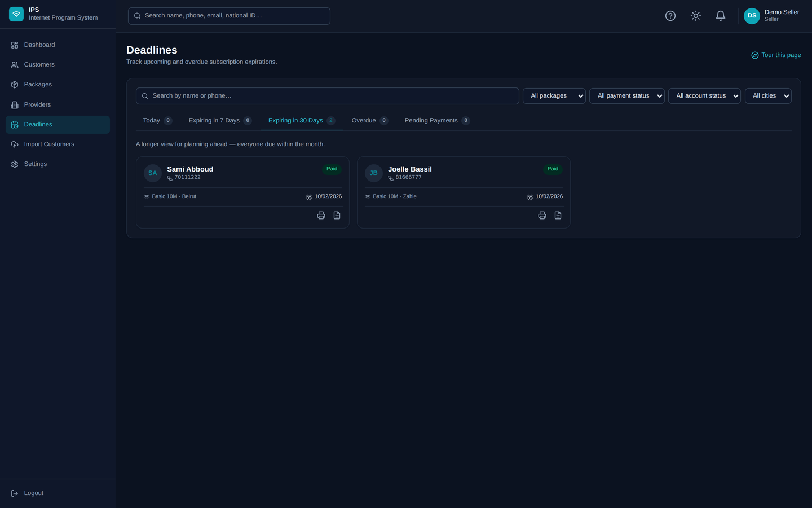Toggle light theme with sun icon
812x508 pixels.
point(696,16)
